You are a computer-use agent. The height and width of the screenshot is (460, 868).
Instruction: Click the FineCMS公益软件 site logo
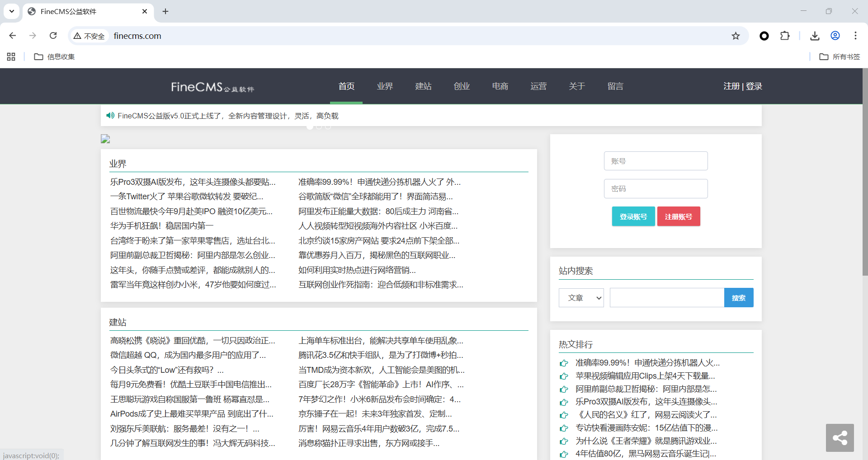click(x=212, y=87)
